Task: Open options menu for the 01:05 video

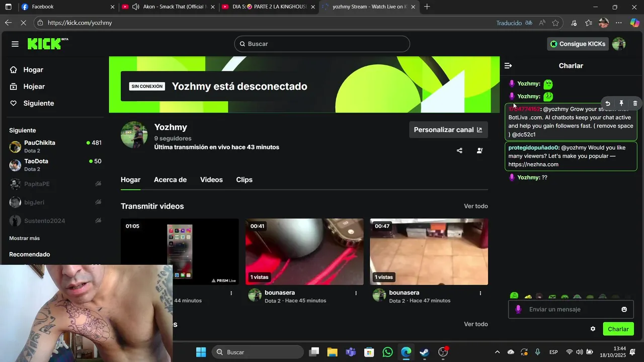Action: click(x=231, y=293)
